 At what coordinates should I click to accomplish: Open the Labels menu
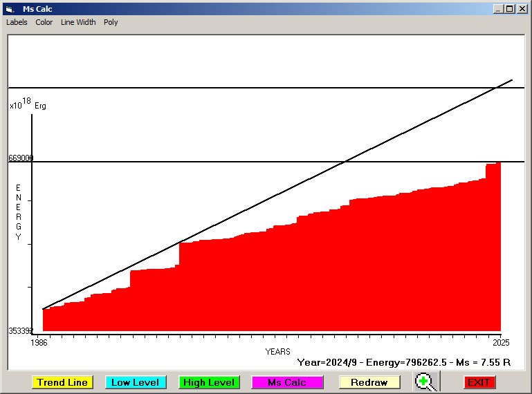(x=17, y=22)
